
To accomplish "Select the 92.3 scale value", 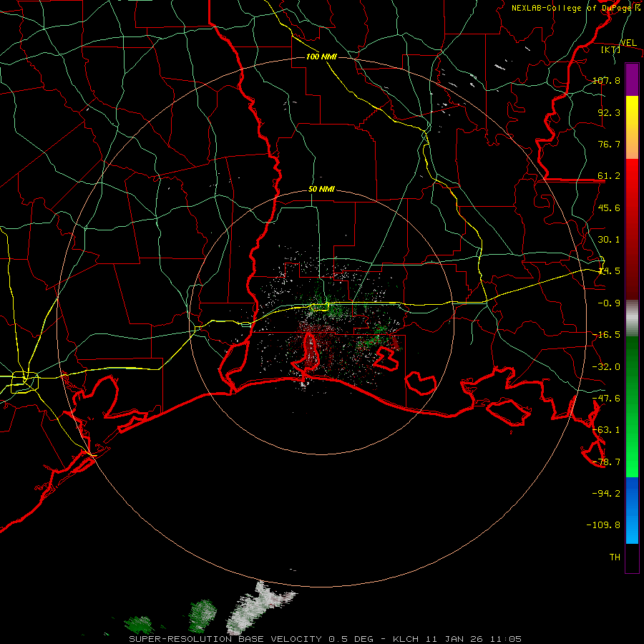I will 609,112.
